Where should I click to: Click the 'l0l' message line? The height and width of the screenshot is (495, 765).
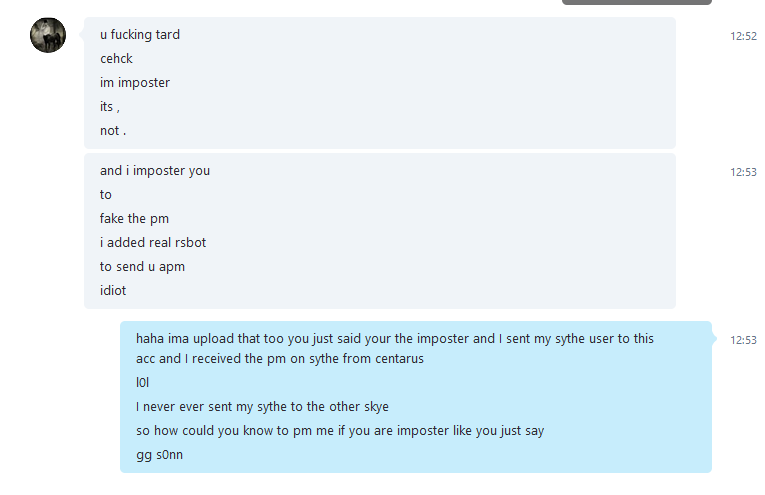point(142,382)
